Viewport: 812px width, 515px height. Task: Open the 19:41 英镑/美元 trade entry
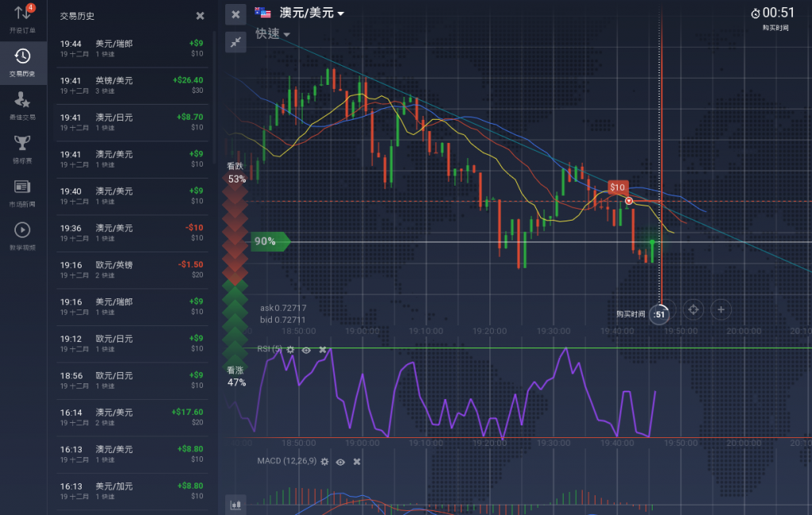tap(132, 85)
